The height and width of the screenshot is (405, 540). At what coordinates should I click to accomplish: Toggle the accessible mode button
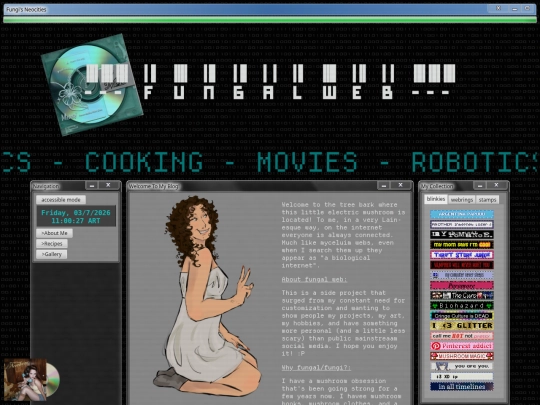[x=61, y=200]
